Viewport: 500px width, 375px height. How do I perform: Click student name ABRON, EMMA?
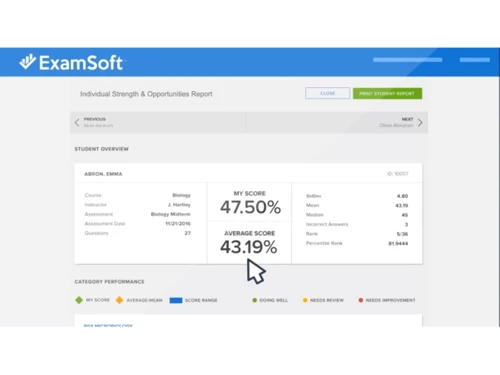(103, 174)
